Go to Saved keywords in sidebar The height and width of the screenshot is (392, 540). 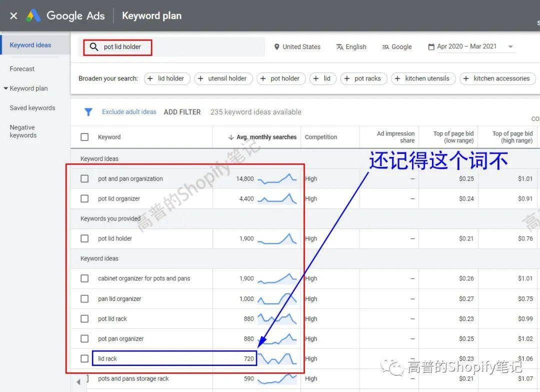click(x=32, y=108)
